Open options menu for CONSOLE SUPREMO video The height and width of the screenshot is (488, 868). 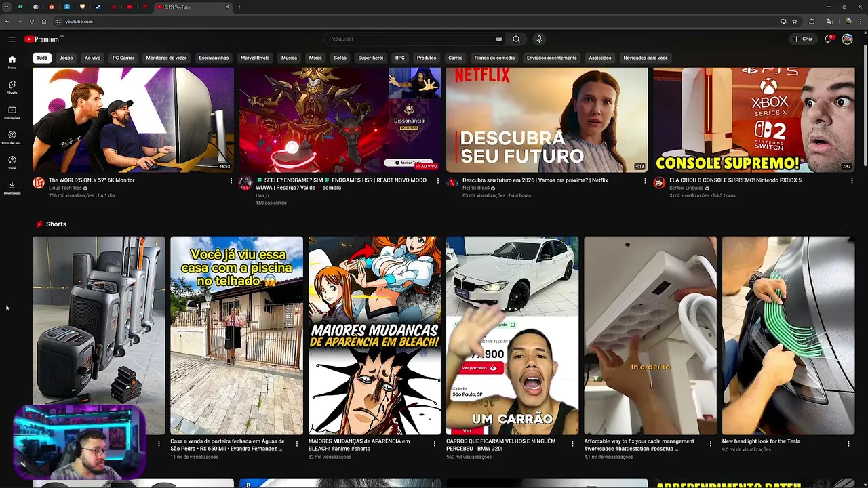[x=852, y=181]
